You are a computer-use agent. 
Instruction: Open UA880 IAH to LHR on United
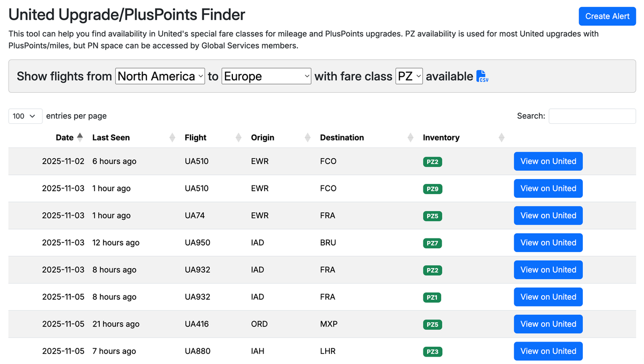548,351
